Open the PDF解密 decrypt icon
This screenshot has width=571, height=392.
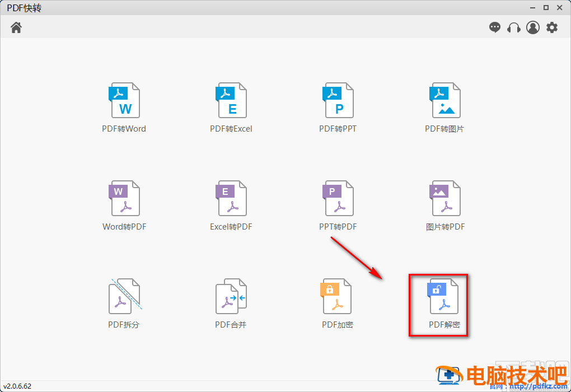[x=442, y=296]
